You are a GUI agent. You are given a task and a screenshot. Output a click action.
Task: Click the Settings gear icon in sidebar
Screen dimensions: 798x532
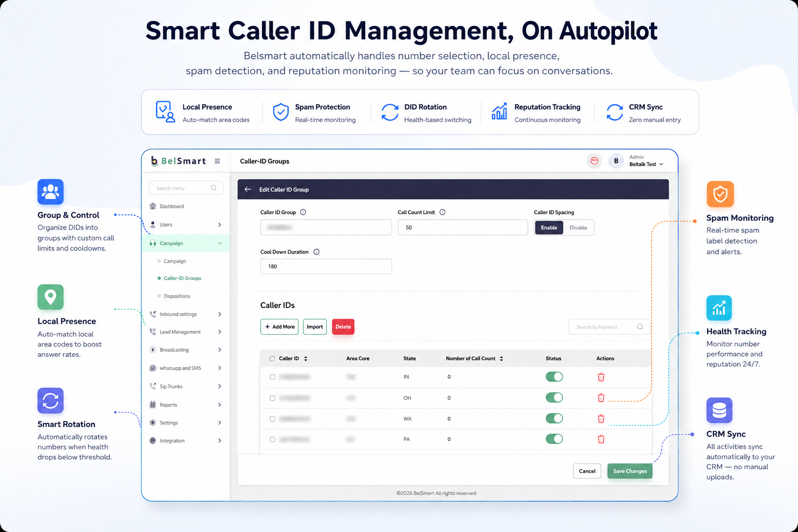153,423
